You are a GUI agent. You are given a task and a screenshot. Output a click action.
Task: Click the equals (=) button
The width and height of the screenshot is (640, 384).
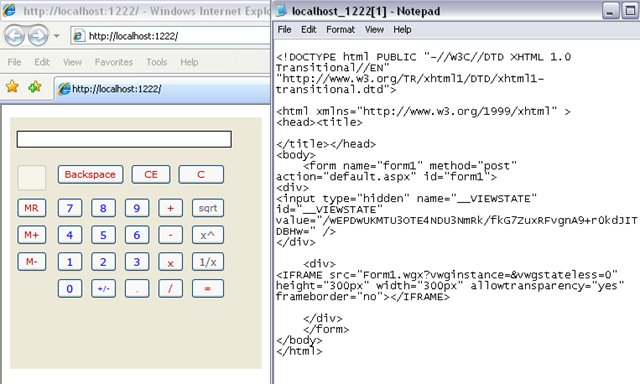(208, 289)
